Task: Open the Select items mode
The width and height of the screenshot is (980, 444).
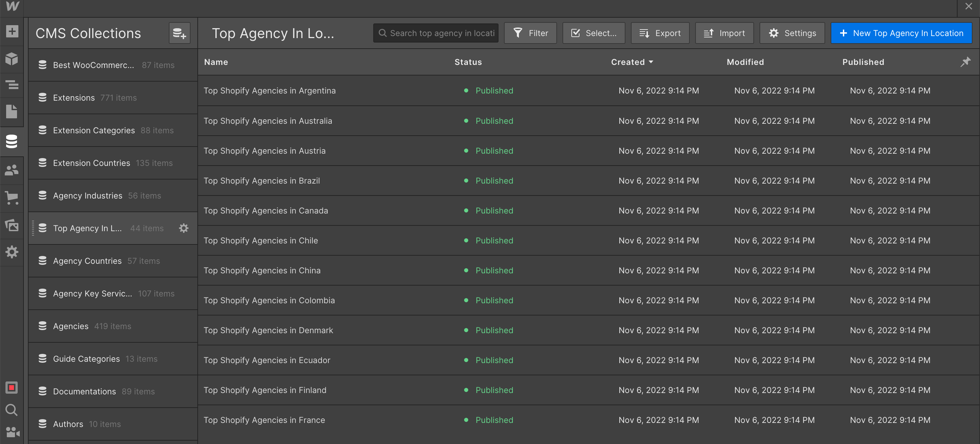Action: (593, 33)
